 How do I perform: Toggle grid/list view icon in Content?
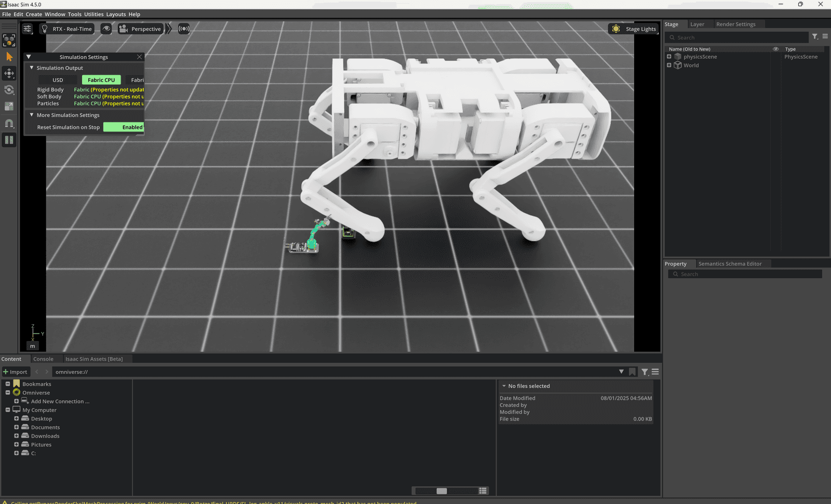(x=483, y=491)
